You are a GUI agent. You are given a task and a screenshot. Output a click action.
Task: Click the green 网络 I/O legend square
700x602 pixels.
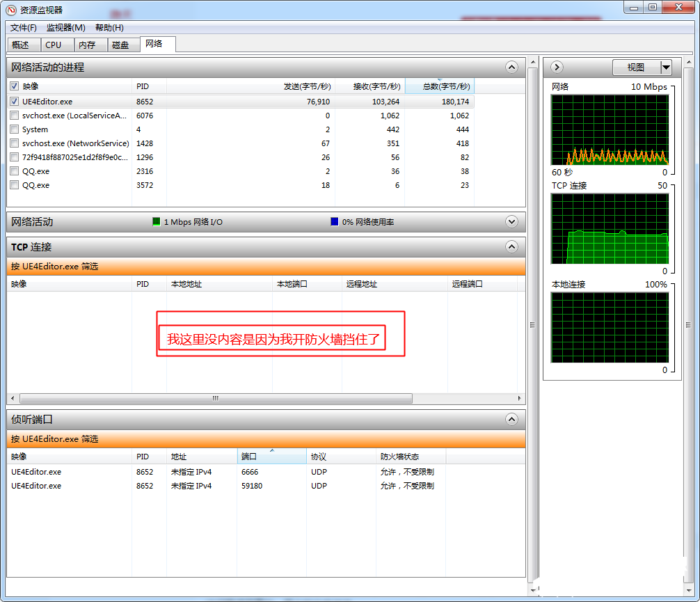(157, 221)
